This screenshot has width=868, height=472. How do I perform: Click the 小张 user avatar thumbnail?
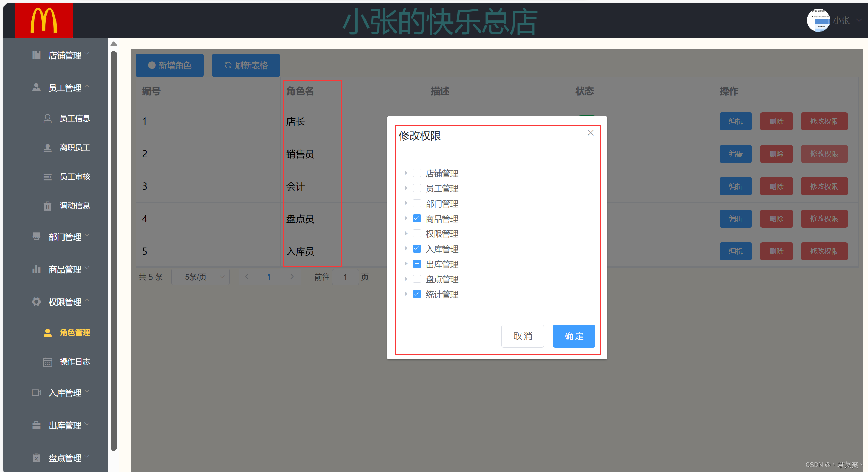tap(818, 20)
